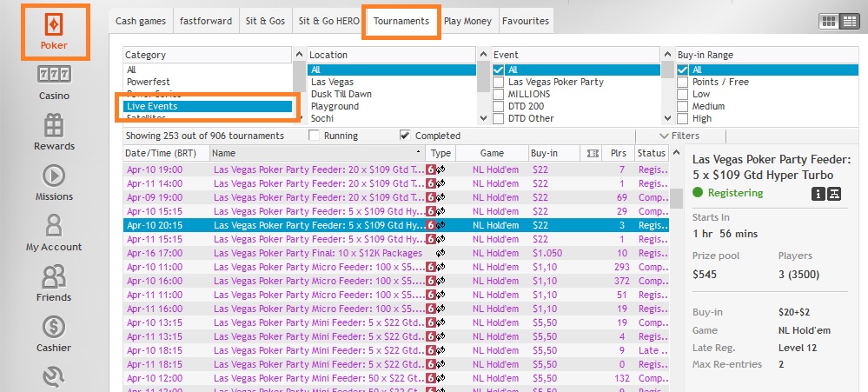Sort by Buy-in column header
The height and width of the screenshot is (392, 868).
[553, 153]
